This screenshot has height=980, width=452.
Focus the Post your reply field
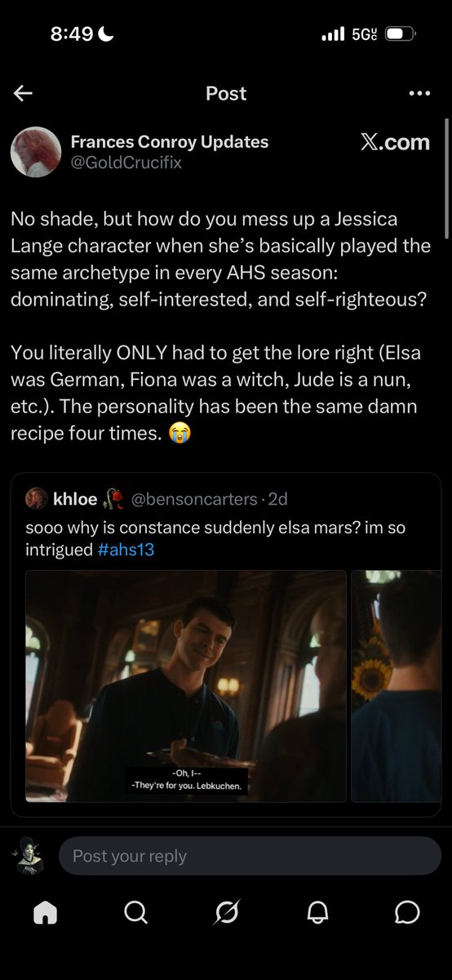tap(250, 856)
